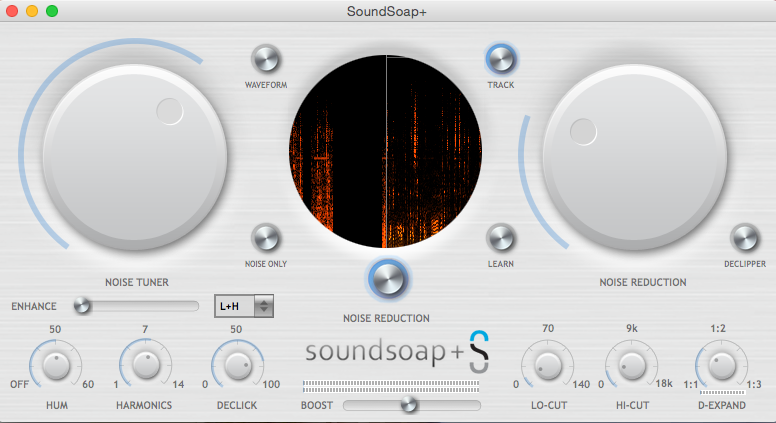Viewport: 776px width, 423px height.
Task: Enable the Noise Only button
Action: [266, 238]
